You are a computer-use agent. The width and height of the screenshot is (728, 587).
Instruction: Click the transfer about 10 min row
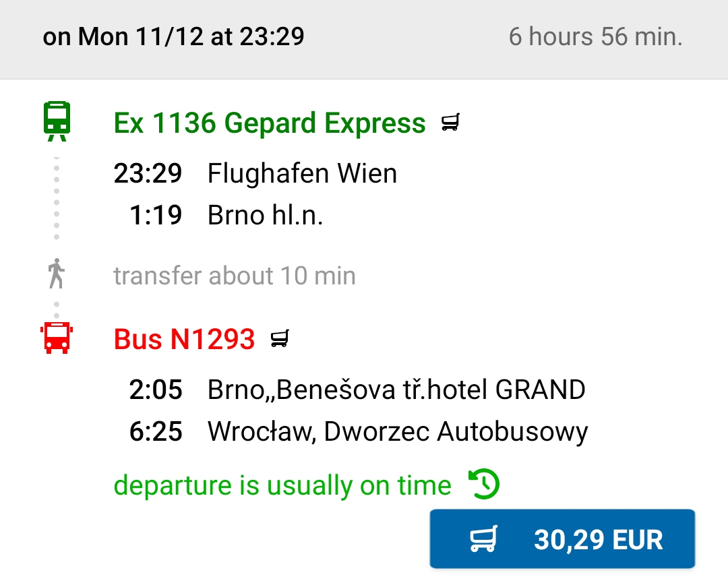[235, 276]
